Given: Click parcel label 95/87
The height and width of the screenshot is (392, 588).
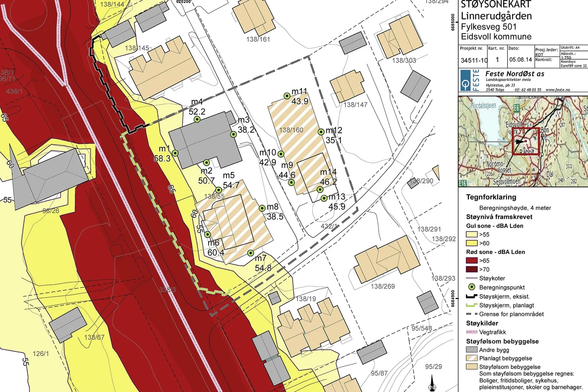Looking at the screenshot, I should click(379, 373).
